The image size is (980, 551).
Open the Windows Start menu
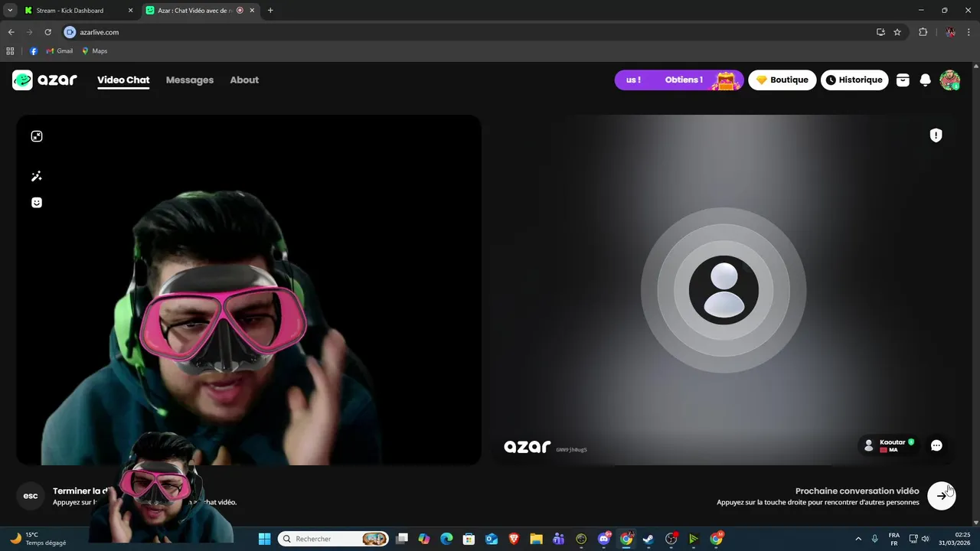pyautogui.click(x=264, y=539)
